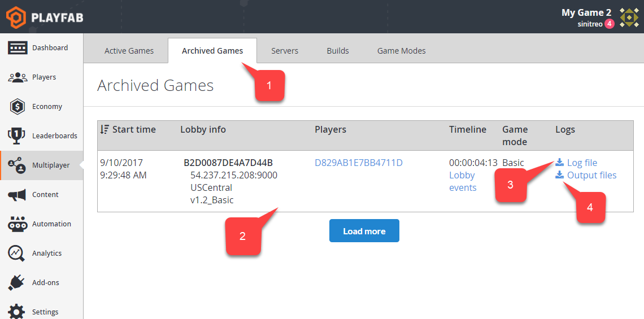The width and height of the screenshot is (644, 319).
Task: Open Automation conveyor icon
Action: coord(18,224)
